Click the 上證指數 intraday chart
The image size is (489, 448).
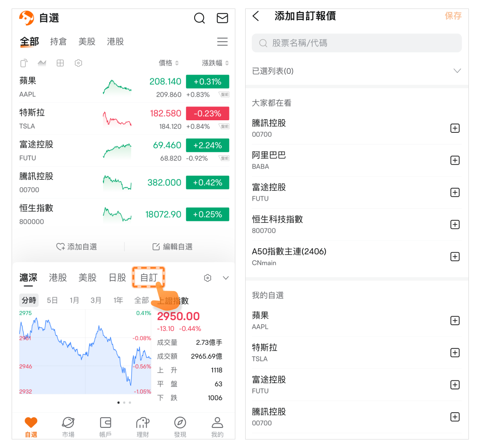(85, 353)
